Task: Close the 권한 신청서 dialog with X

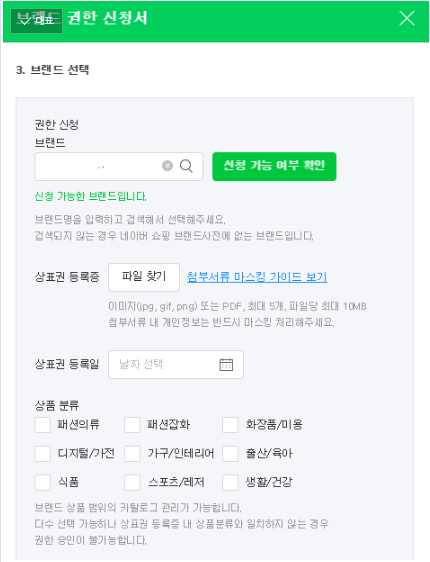Action: tap(407, 18)
